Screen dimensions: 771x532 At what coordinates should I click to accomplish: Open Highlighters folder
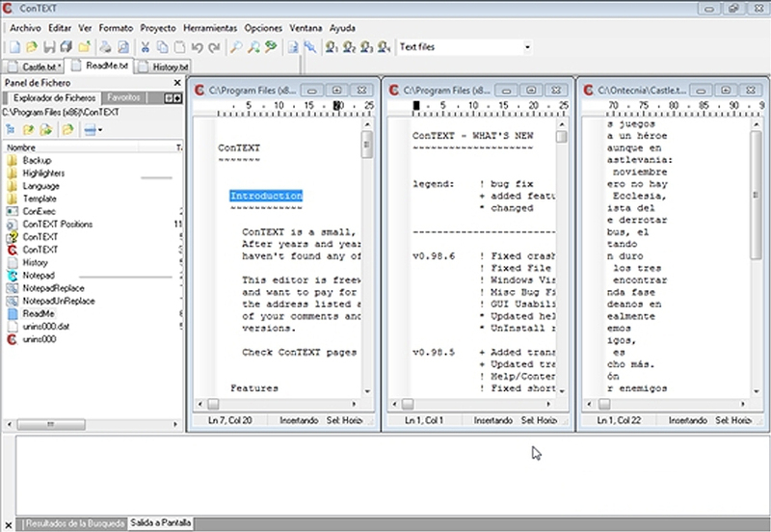43,173
